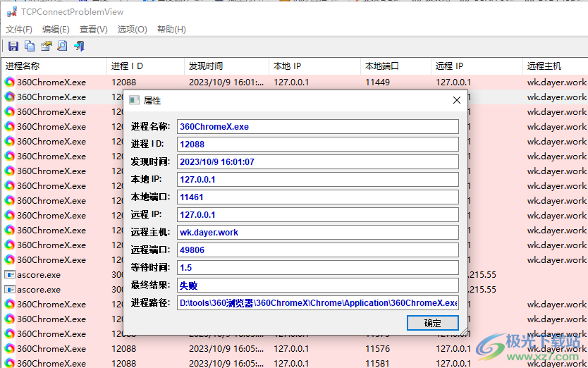The image size is (588, 368).
Task: Open the 选项(O) menu
Action: coord(132,30)
